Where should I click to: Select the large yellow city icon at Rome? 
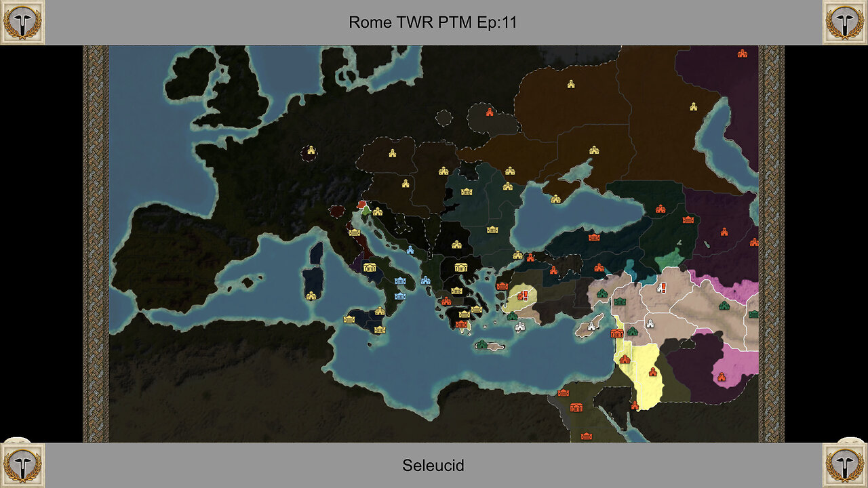point(370,268)
